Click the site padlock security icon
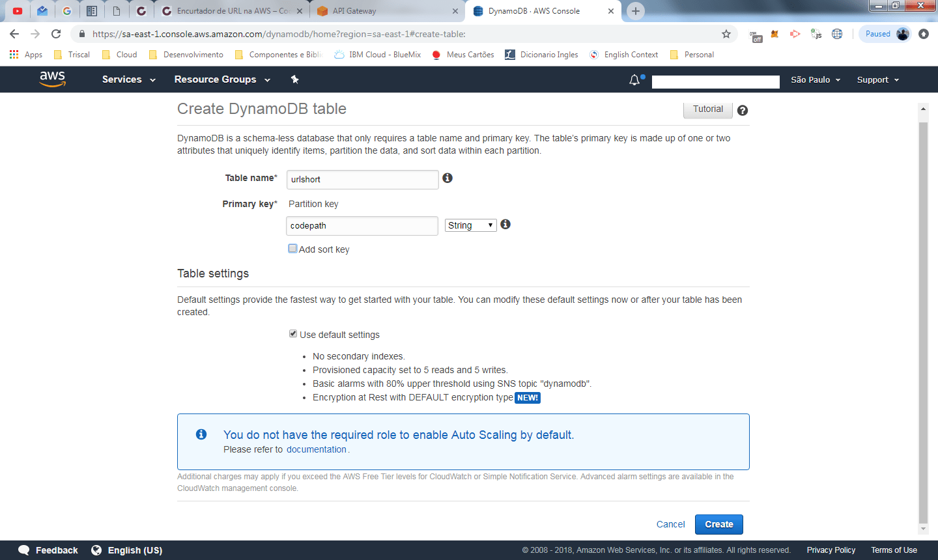Image resolution: width=938 pixels, height=560 pixels. [82, 34]
